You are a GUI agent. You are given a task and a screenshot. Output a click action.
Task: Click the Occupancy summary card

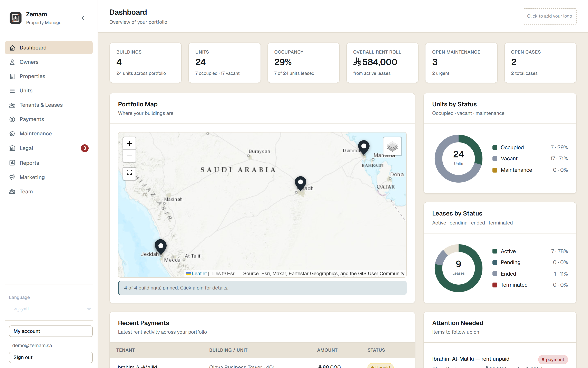click(303, 63)
